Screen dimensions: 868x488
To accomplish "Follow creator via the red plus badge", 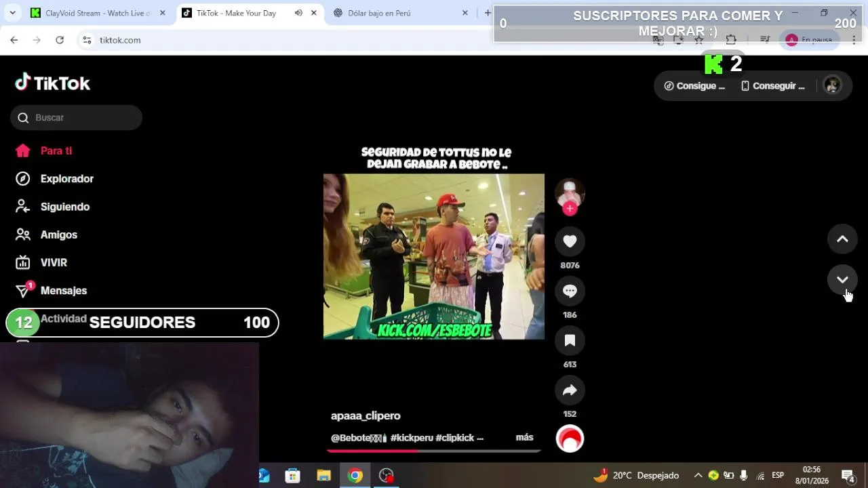I will 570,209.
